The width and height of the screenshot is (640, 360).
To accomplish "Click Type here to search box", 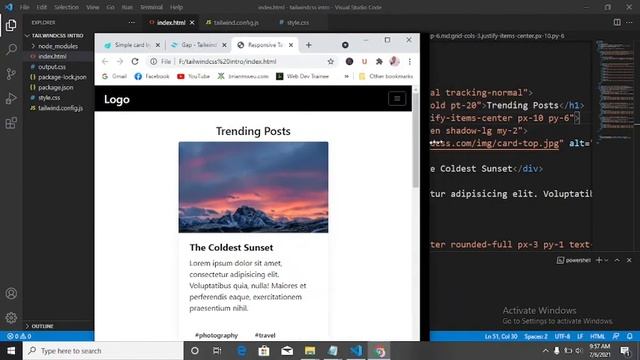I will tap(103, 351).
